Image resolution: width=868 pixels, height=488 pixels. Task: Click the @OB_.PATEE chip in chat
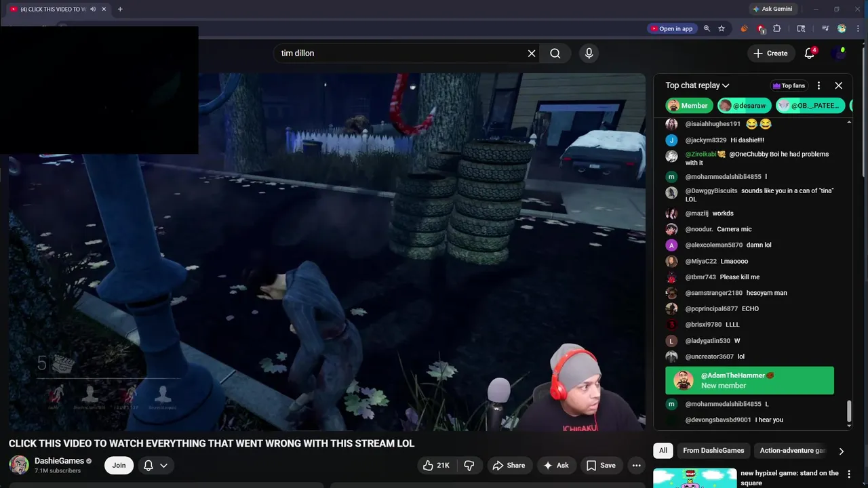point(810,106)
